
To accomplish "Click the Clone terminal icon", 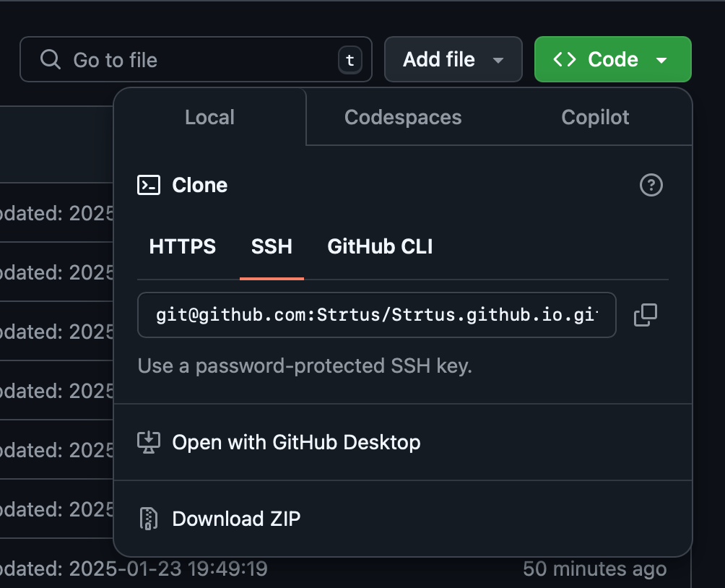I will coord(149,185).
